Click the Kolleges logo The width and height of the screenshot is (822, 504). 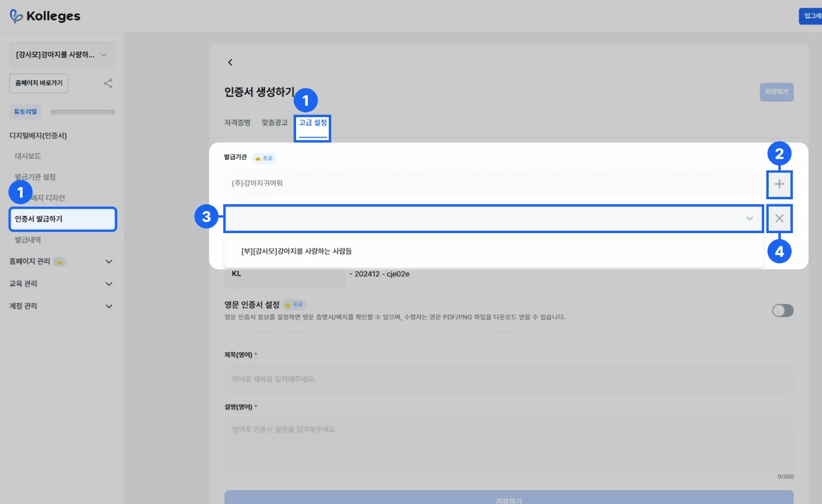[45, 16]
